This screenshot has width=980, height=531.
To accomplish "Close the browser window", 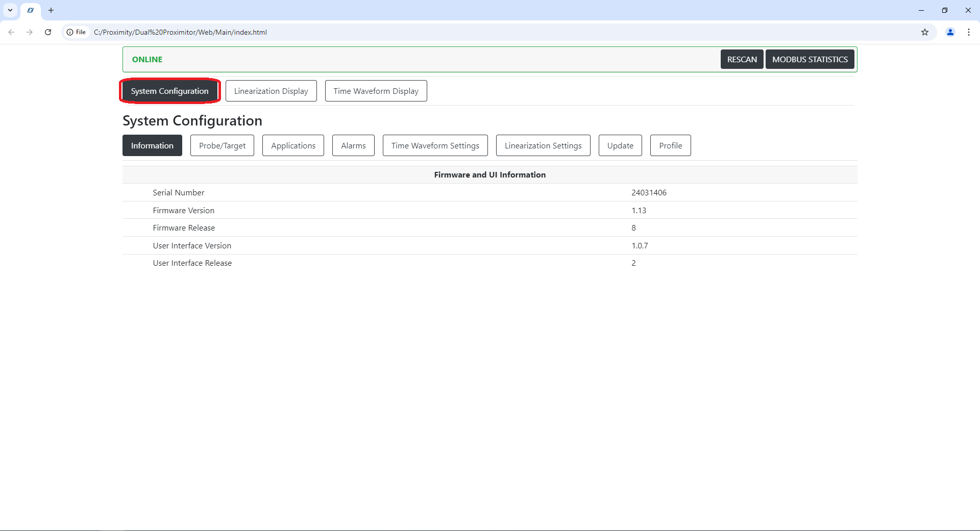I will 968,10.
